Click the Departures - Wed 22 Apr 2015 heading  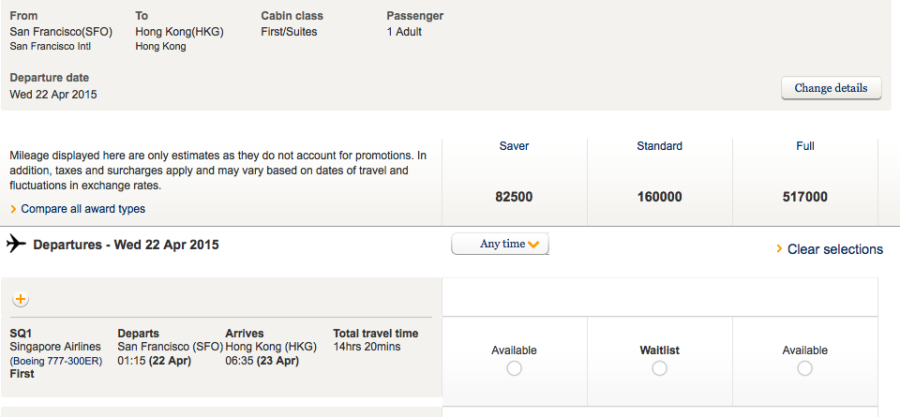(126, 244)
